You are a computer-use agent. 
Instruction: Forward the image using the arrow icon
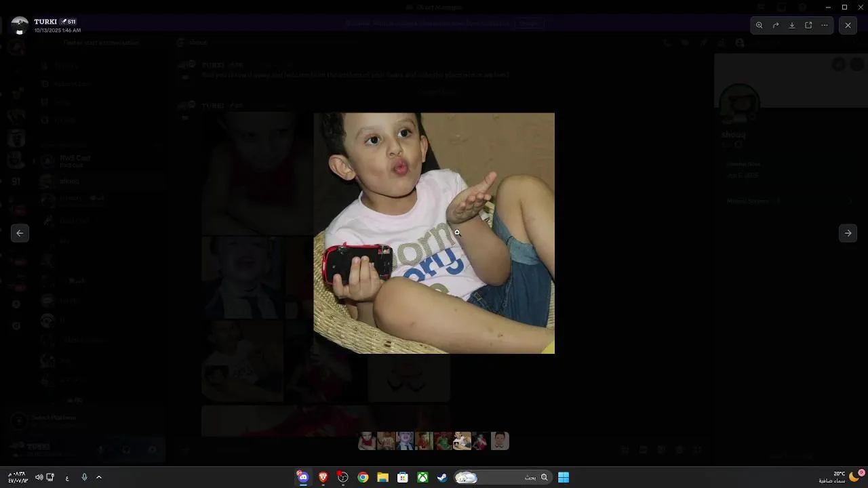click(776, 25)
